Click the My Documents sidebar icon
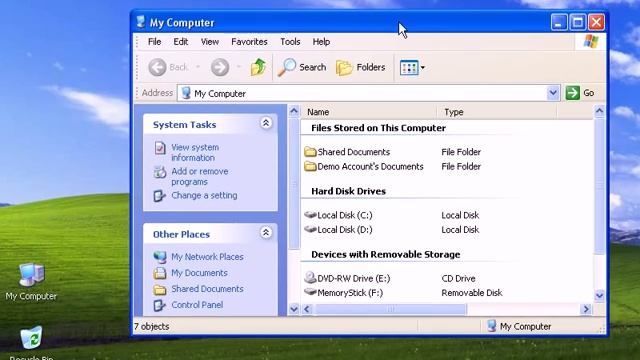 click(160, 273)
